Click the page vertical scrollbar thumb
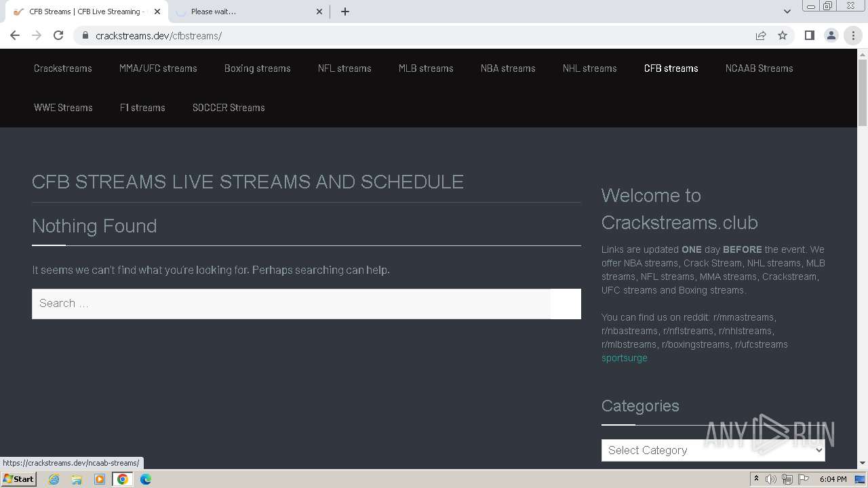Viewport: 868px width, 488px height. point(863,93)
